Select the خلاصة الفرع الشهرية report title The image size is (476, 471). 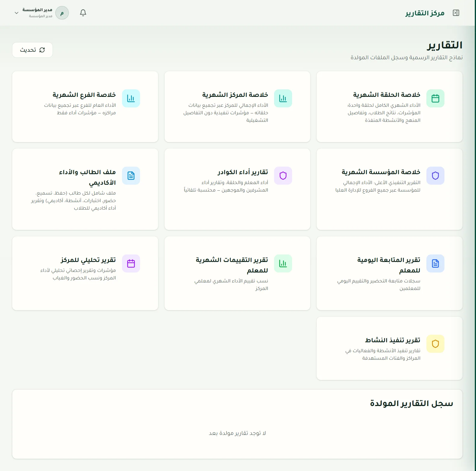[x=84, y=95]
